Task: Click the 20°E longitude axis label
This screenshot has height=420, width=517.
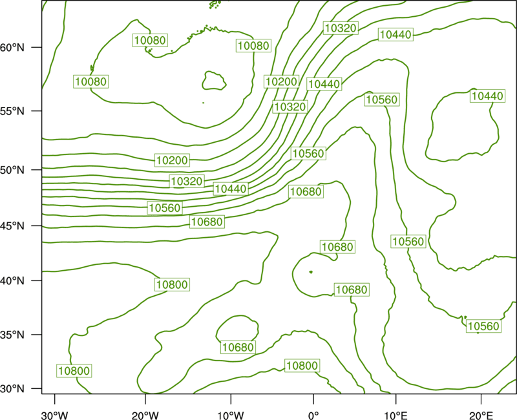Action: coord(481,415)
